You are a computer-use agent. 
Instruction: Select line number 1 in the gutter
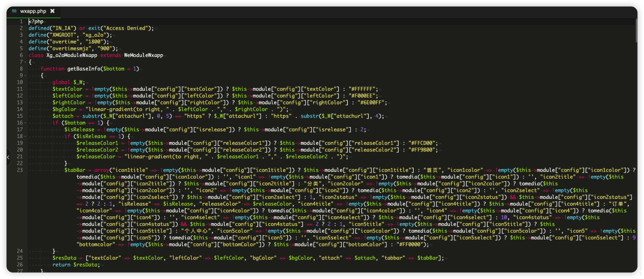pyautogui.click(x=21, y=21)
